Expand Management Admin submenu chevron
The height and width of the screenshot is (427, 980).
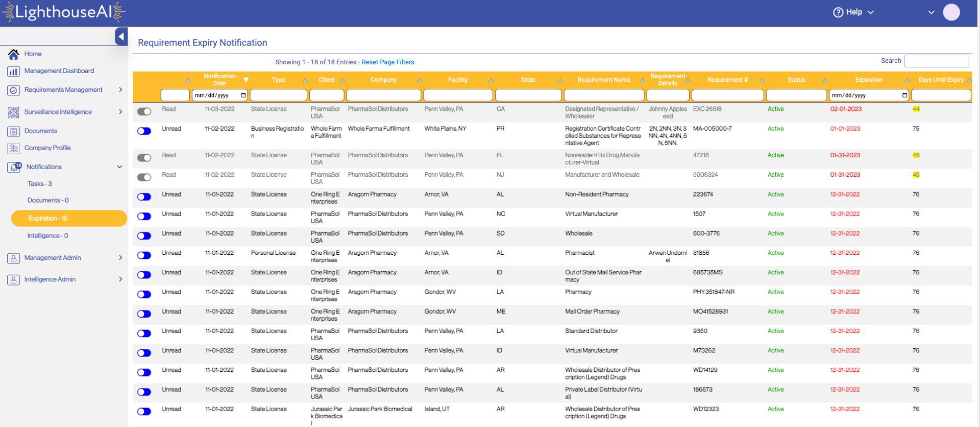[x=120, y=258]
